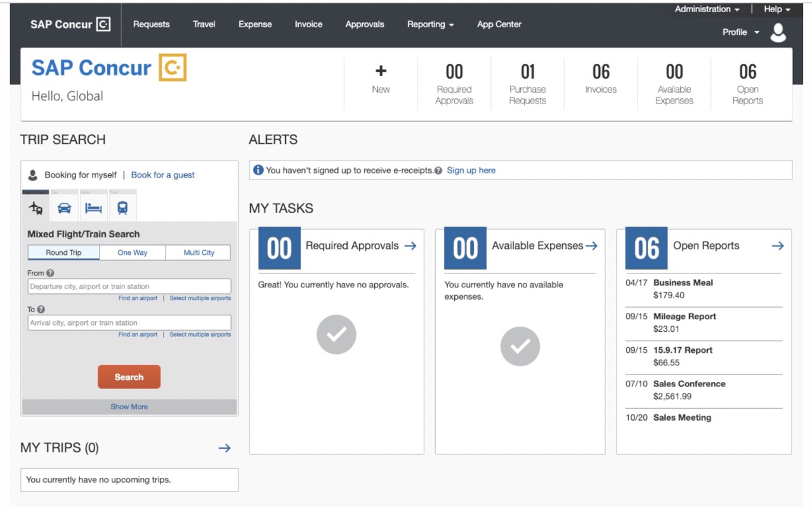Open Available Expenses via its arrow

click(x=591, y=246)
